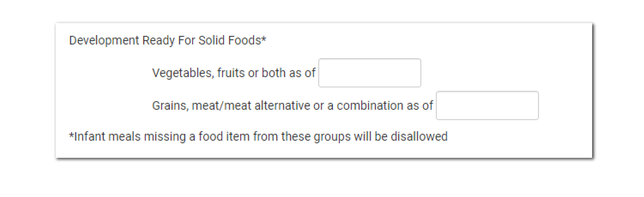The height and width of the screenshot is (197, 644).
Task: Click the word 'Grains' in the second label
Action: (x=170, y=105)
